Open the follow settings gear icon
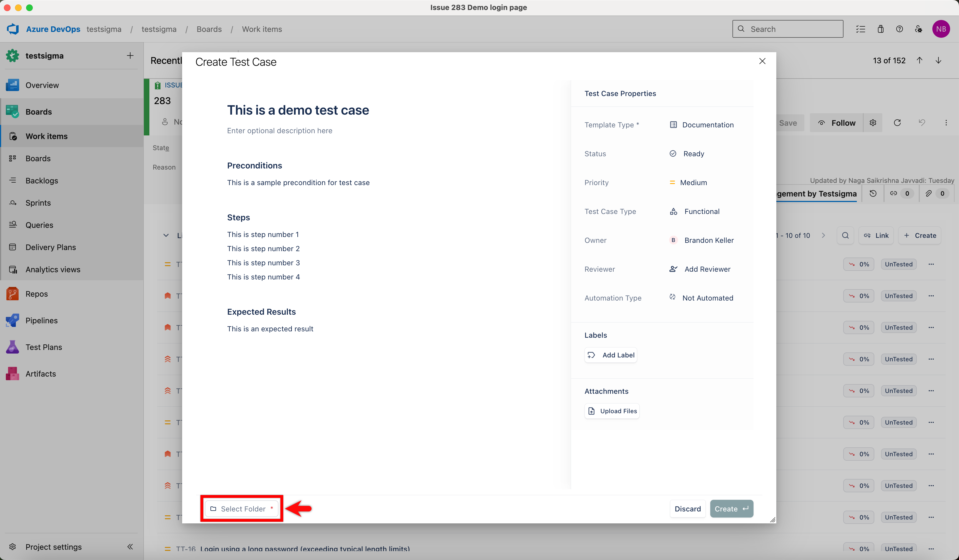 point(873,122)
